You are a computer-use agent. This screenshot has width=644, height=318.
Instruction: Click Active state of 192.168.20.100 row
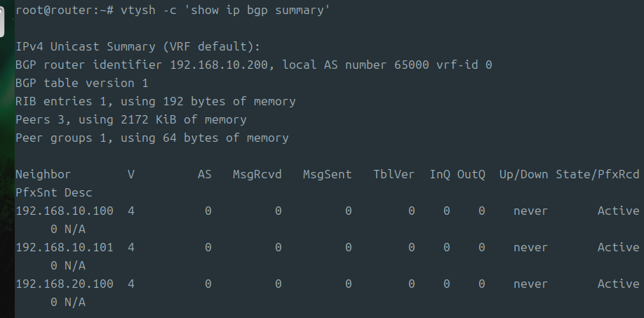[x=618, y=284]
